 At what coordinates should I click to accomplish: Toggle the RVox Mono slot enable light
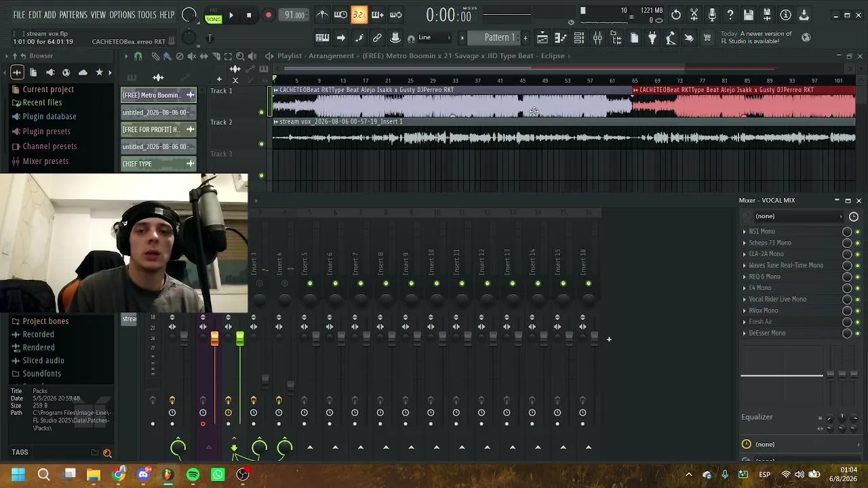[x=857, y=311]
